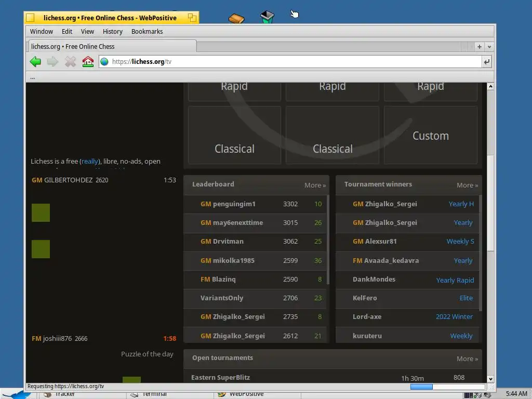
Task: Click the page loading progress bar
Action: point(447,387)
